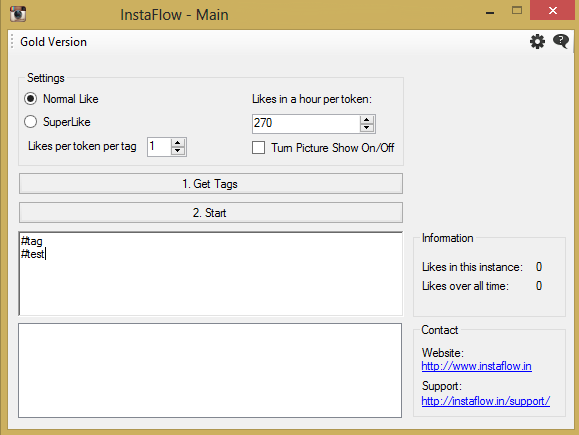Image resolution: width=579 pixels, height=435 pixels.
Task: Minimize the InstaFlow window
Action: coord(490,12)
